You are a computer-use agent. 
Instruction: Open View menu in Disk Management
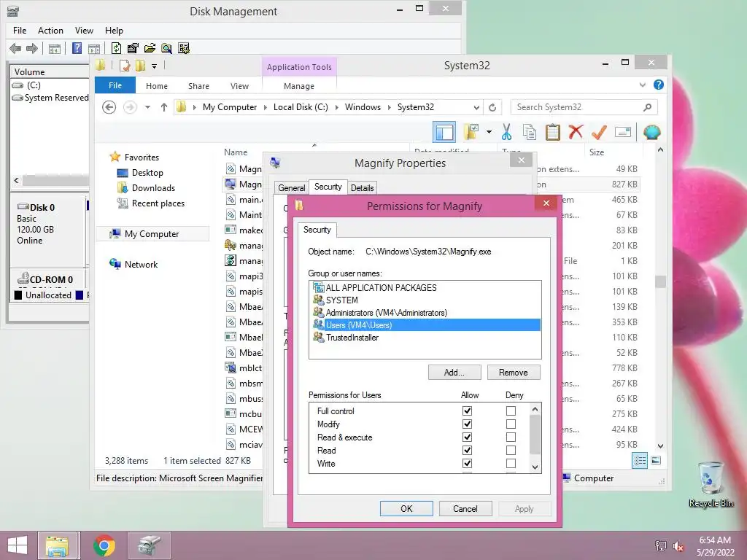pos(84,31)
